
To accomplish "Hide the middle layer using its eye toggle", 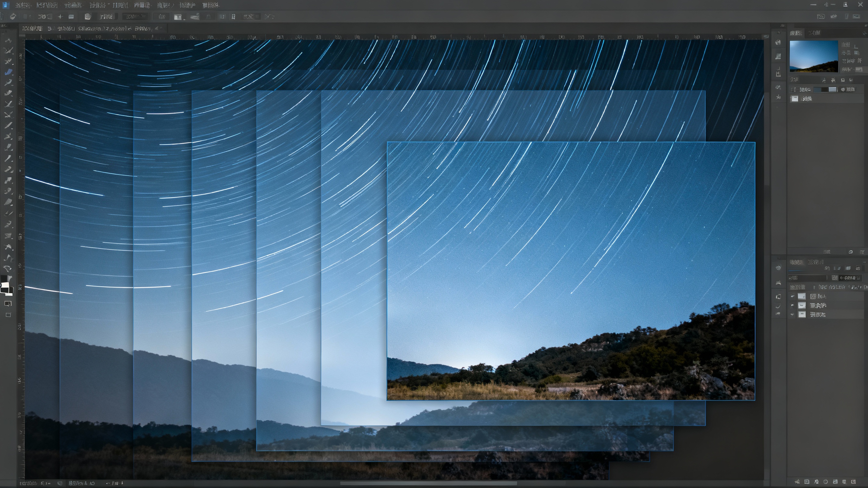I will pyautogui.click(x=792, y=306).
